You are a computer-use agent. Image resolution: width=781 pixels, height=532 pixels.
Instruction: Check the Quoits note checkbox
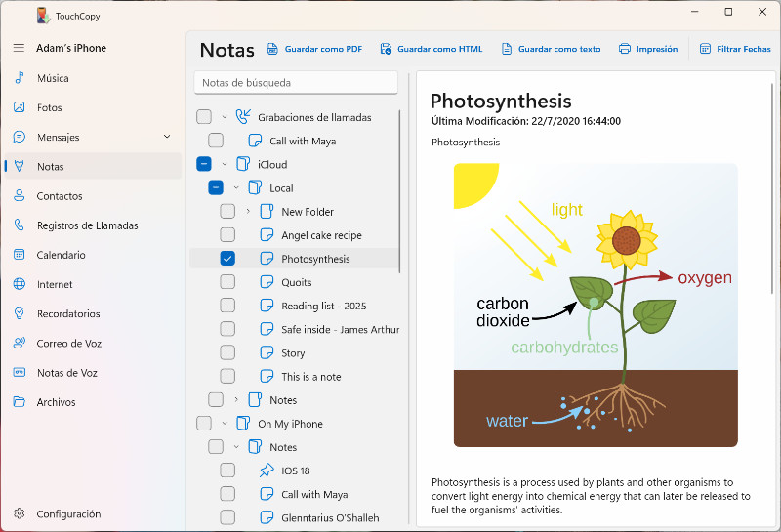[x=227, y=282]
